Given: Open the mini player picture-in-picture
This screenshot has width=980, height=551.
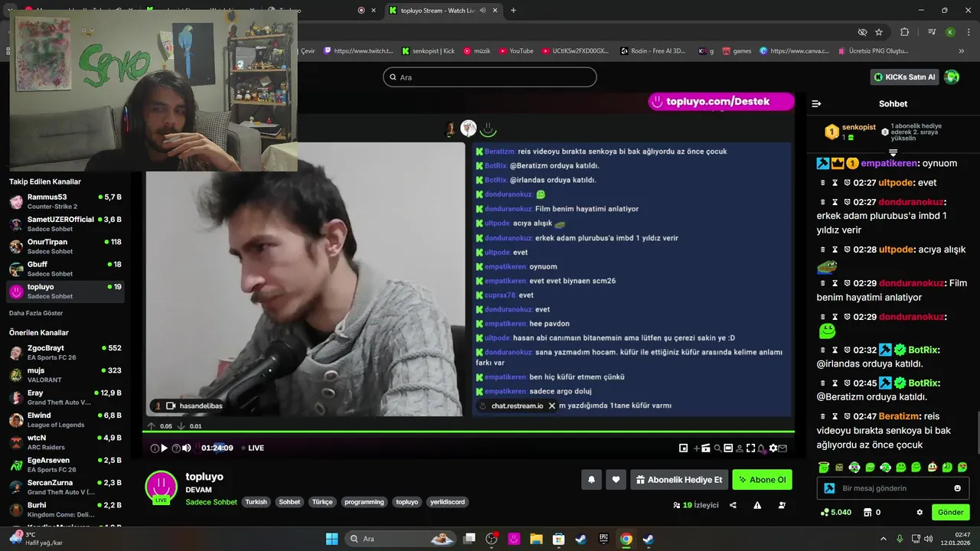Looking at the screenshot, I should click(684, 448).
